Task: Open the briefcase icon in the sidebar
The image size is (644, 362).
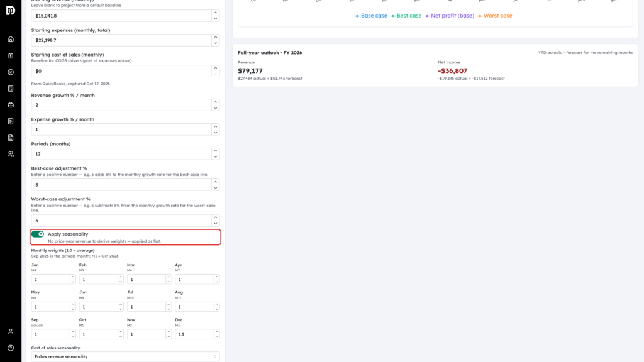Action: 11,105
